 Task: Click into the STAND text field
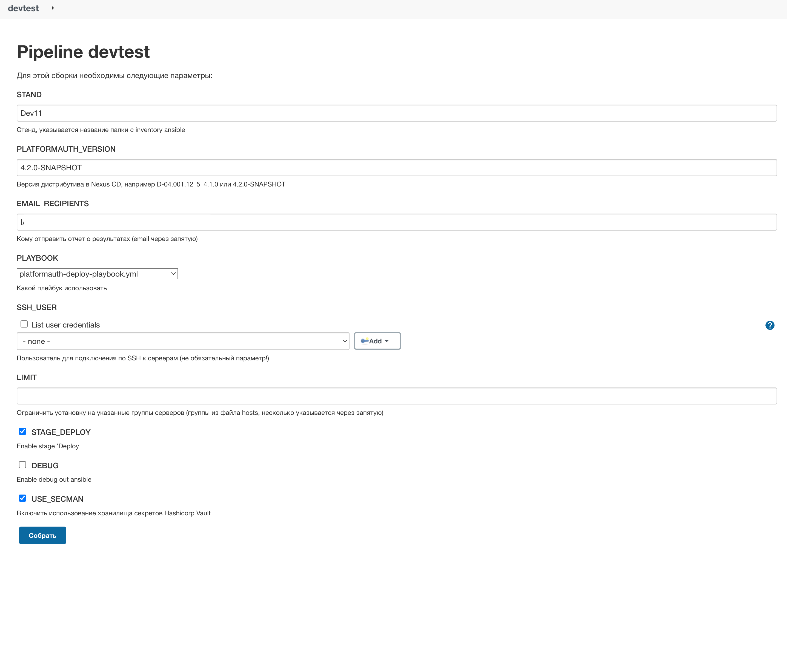point(397,113)
